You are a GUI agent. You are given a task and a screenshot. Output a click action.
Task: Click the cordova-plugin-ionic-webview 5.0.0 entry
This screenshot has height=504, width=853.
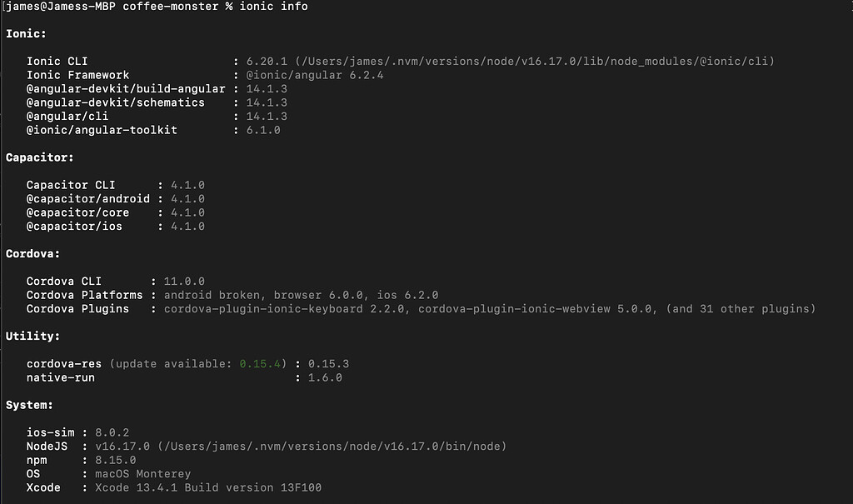click(535, 309)
